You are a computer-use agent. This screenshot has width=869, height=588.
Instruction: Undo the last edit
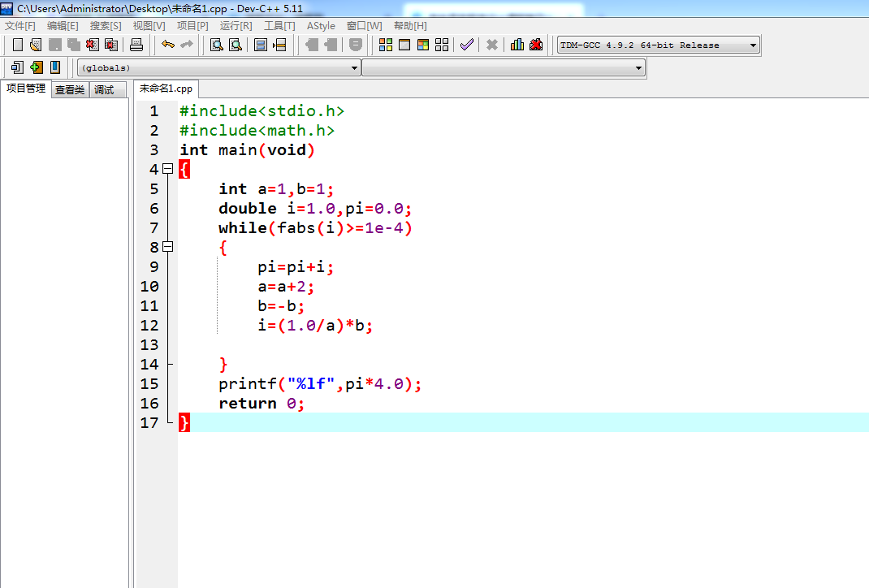click(x=168, y=45)
